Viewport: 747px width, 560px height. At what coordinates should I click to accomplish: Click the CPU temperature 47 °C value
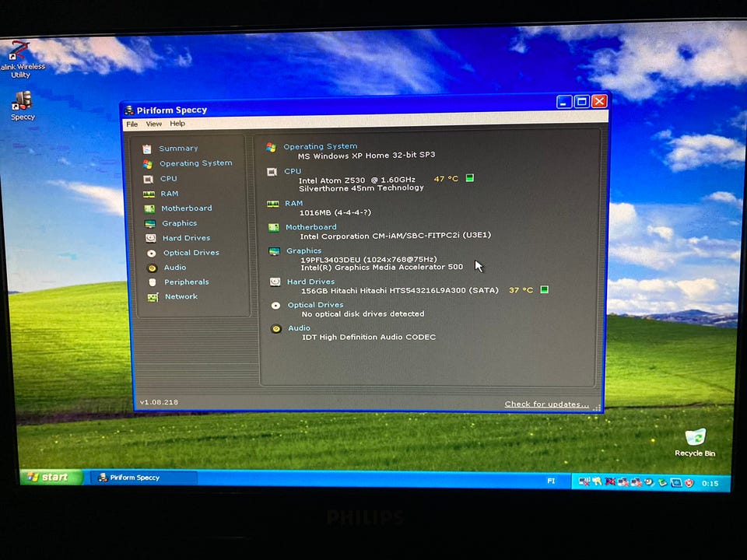(446, 179)
